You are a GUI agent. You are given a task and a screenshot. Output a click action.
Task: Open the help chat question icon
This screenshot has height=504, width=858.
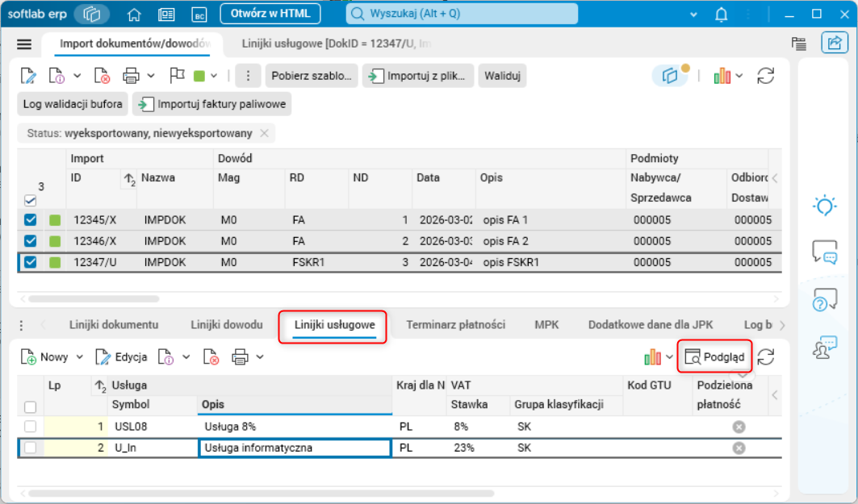pyautogui.click(x=824, y=299)
